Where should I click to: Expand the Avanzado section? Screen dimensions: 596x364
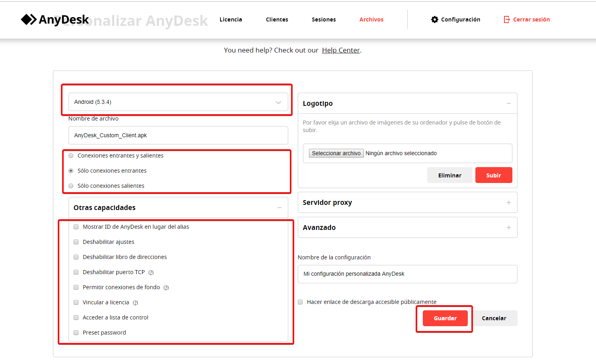509,228
